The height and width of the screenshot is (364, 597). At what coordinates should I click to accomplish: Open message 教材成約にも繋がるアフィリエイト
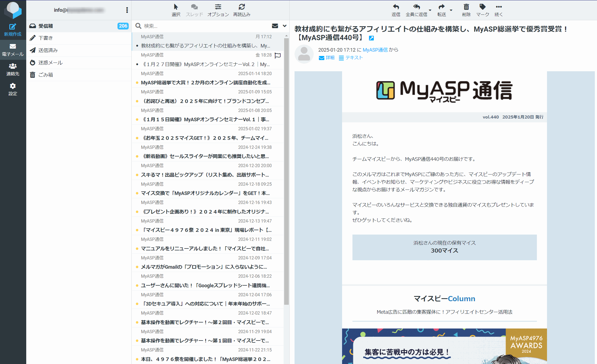(208, 42)
